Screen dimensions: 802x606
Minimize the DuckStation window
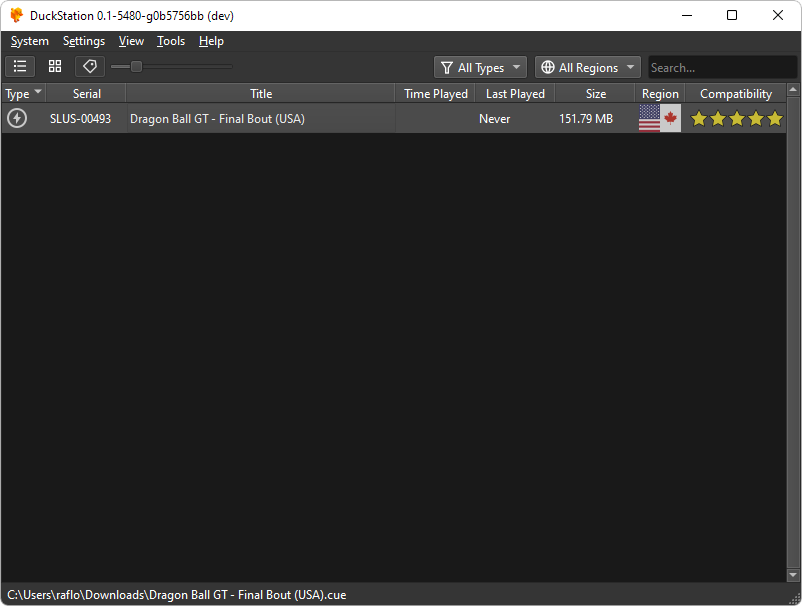tap(687, 15)
